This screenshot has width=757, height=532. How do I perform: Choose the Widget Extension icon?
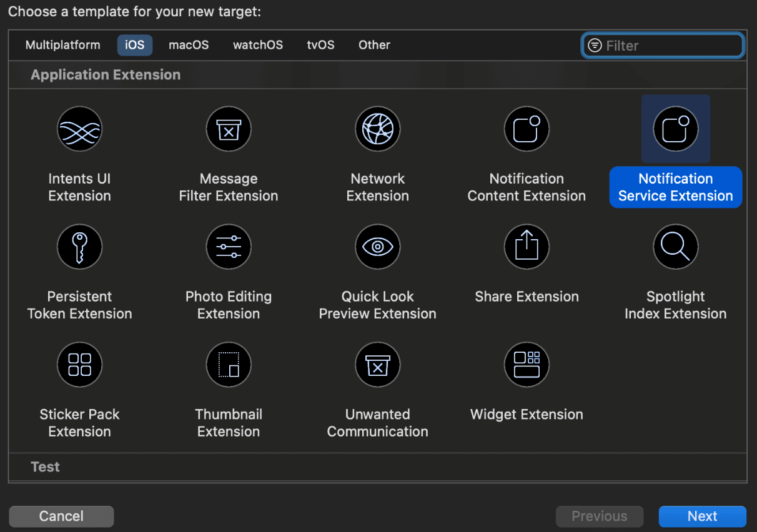click(x=527, y=365)
